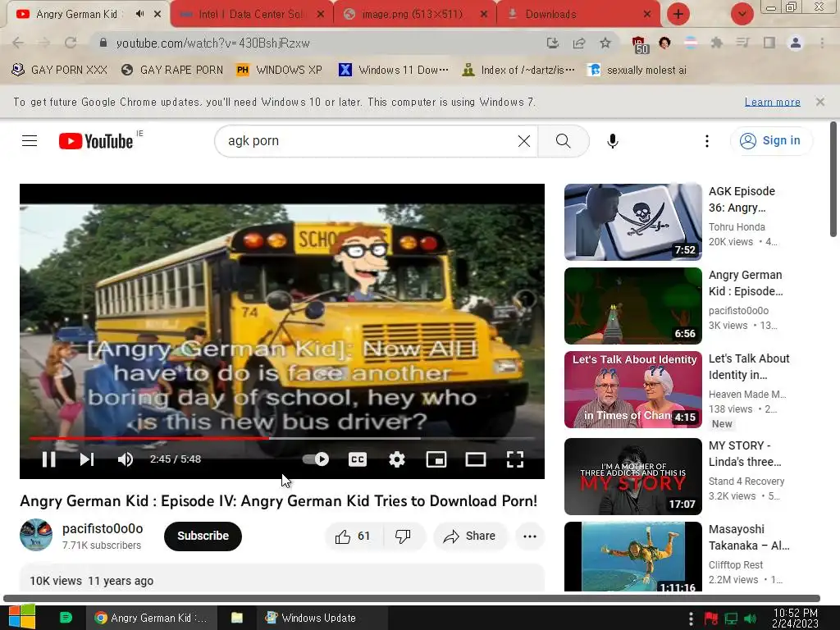The image size is (840, 630).
Task: Show hidden system tray icons
Action: (691, 619)
